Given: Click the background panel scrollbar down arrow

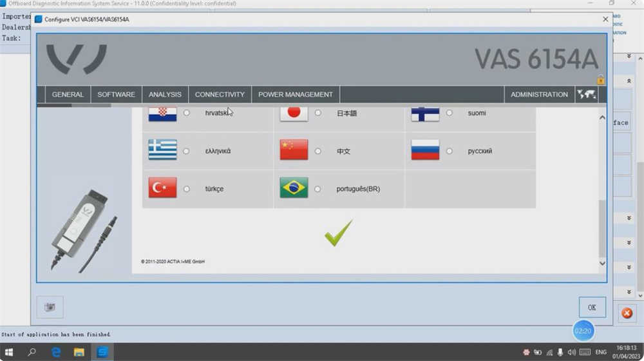Looking at the screenshot, I should 640,295.
